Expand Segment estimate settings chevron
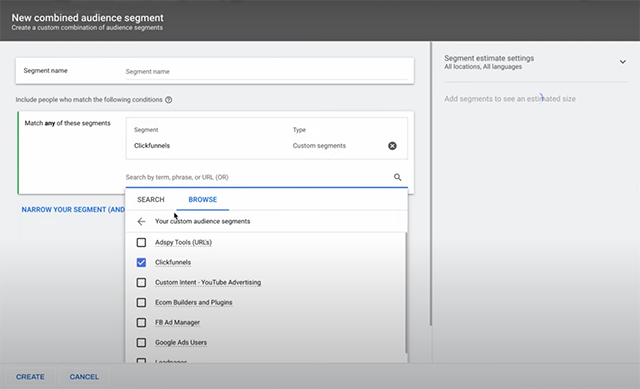 622,62
